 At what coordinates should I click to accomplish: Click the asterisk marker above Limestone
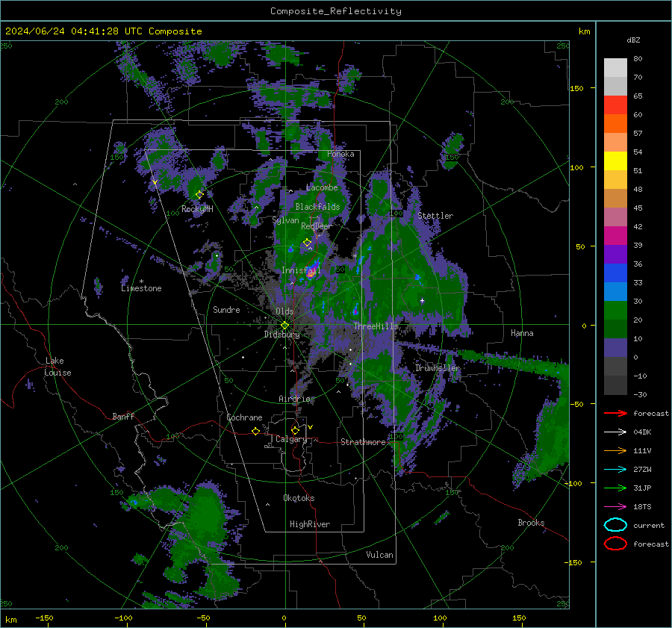click(141, 282)
